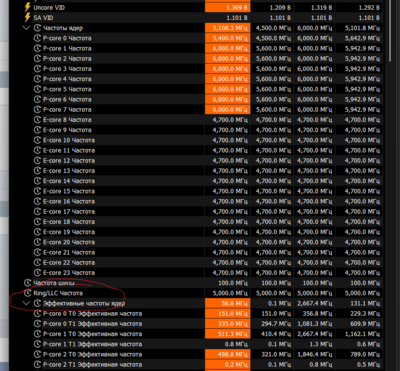
Task: Click the lightning icon beside Uncore VID
Action: [x=28, y=7]
